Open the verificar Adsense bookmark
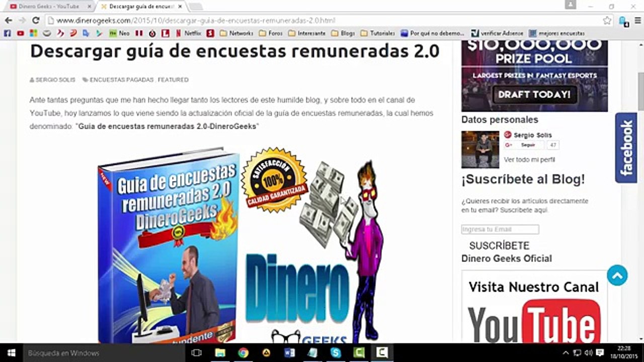644x362 pixels. (x=498, y=33)
